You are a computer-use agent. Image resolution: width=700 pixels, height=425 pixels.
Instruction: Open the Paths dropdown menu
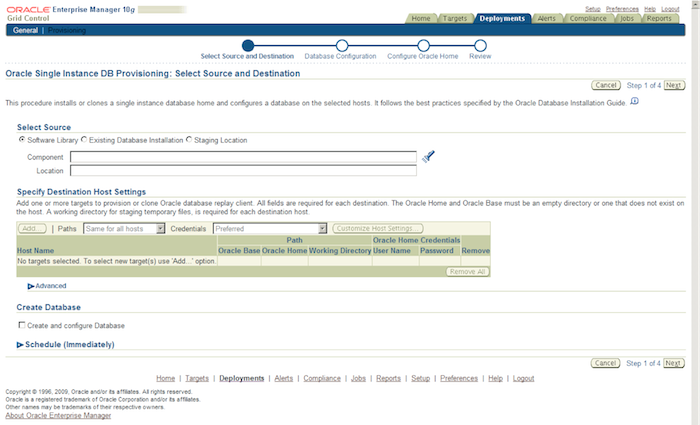[125, 229]
